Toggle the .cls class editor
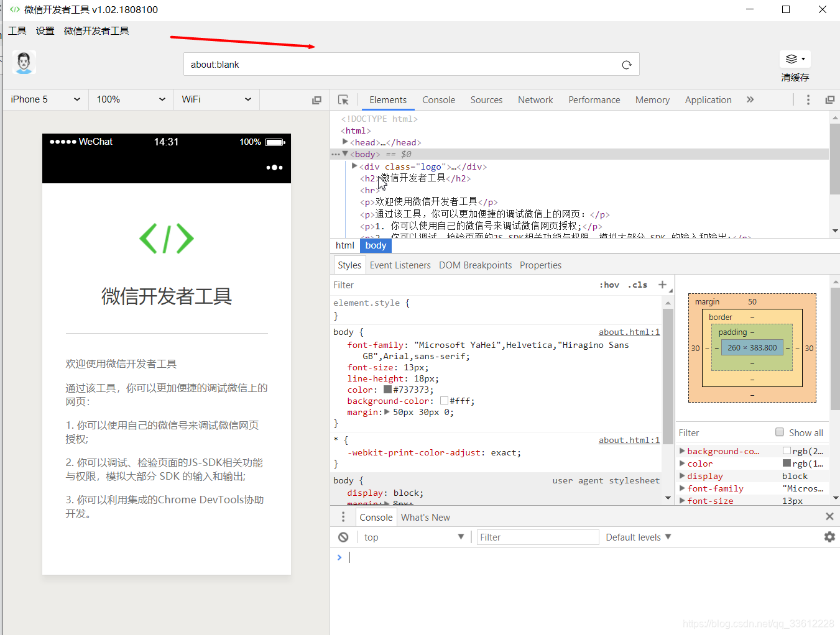 point(637,285)
